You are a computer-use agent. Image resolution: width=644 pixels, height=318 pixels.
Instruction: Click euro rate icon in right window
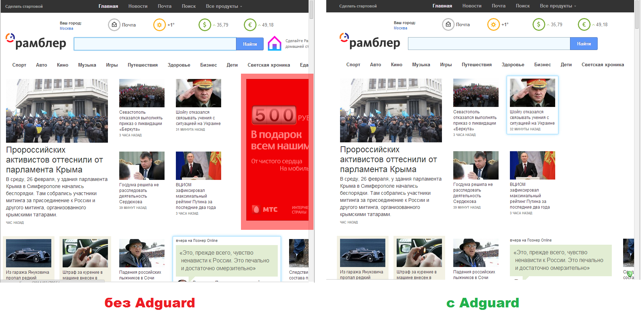point(584,24)
